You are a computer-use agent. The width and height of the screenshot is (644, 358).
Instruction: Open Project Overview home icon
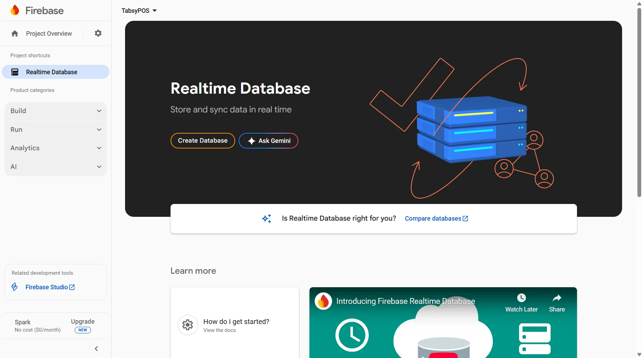15,34
